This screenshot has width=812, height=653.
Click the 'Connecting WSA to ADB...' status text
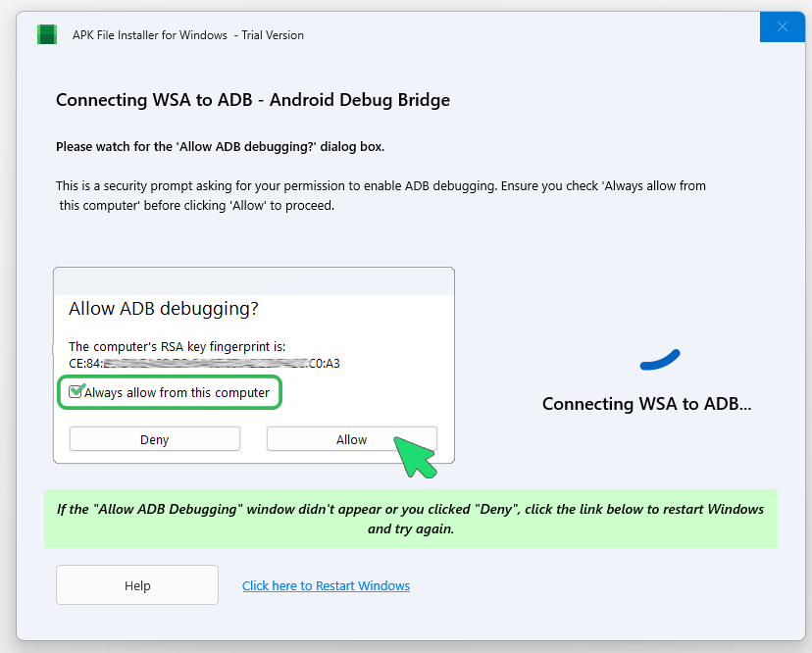tap(646, 404)
